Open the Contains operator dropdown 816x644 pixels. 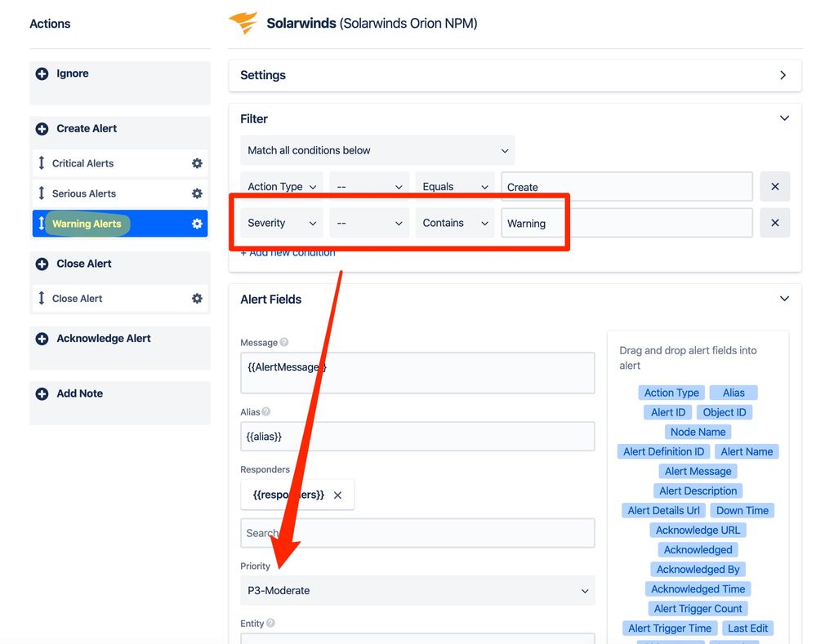click(455, 223)
